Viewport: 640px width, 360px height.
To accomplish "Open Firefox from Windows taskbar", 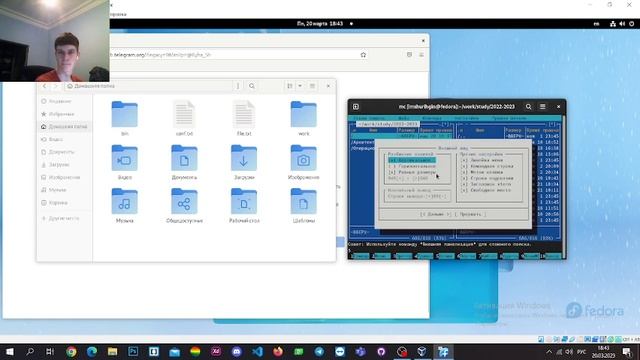I will pos(278,351).
